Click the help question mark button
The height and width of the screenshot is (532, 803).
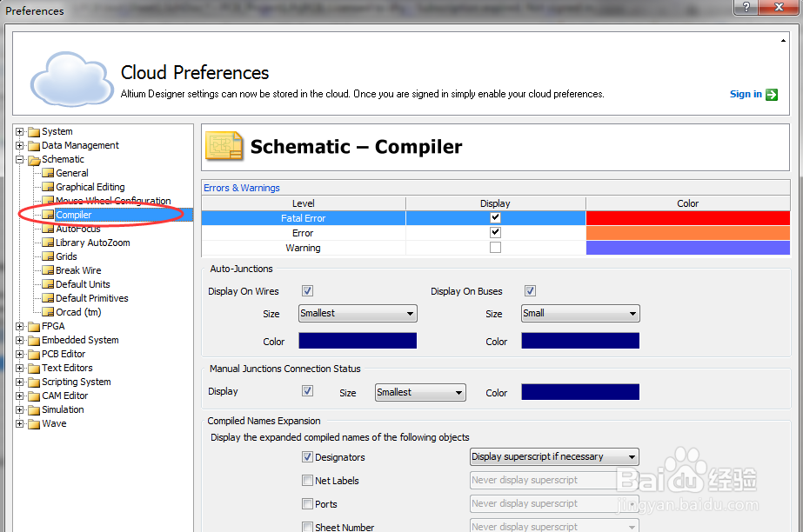click(746, 7)
